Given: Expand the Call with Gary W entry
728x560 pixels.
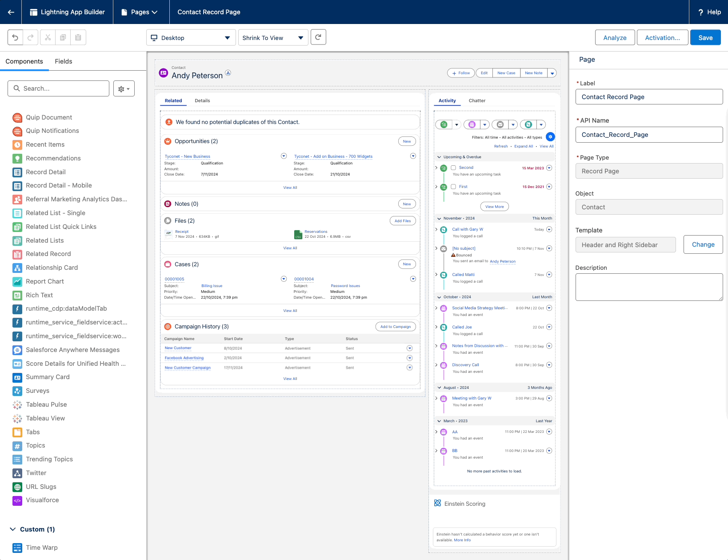Looking at the screenshot, I should click(x=436, y=229).
